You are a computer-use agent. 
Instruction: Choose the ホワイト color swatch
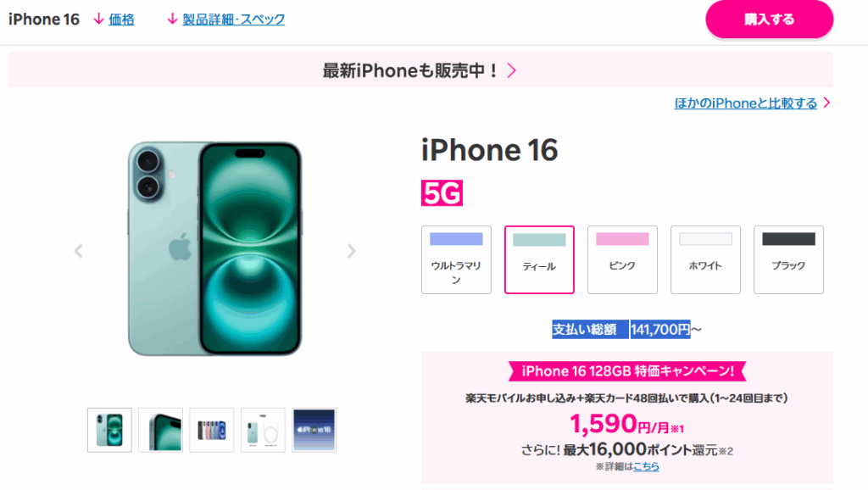click(x=705, y=259)
